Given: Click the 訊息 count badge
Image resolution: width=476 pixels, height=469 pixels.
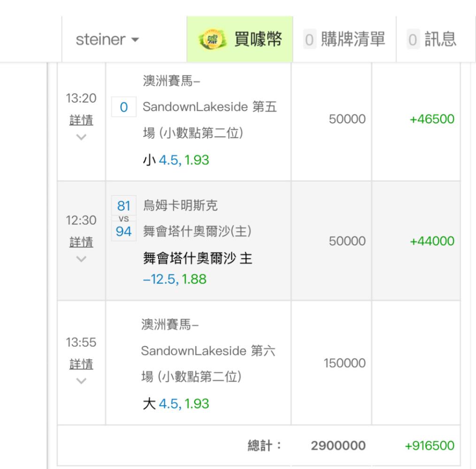Looking at the screenshot, I should click(x=413, y=39).
